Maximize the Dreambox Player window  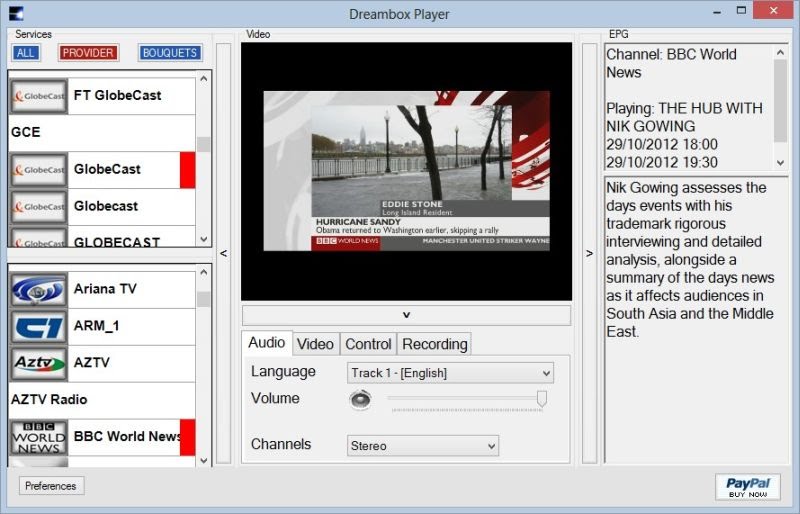[x=741, y=11]
